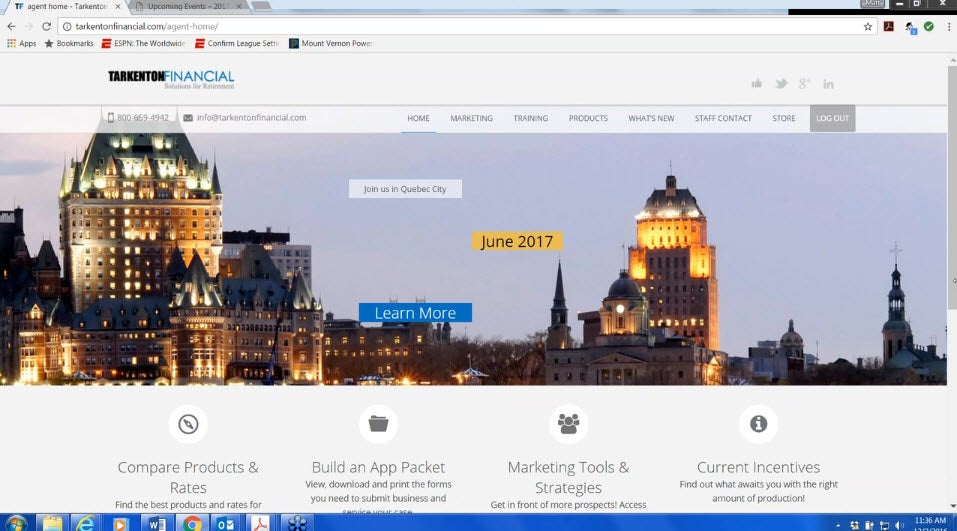This screenshot has height=531, width=957.
Task: Open File Explorer folder on taskbar
Action: pos(52,523)
